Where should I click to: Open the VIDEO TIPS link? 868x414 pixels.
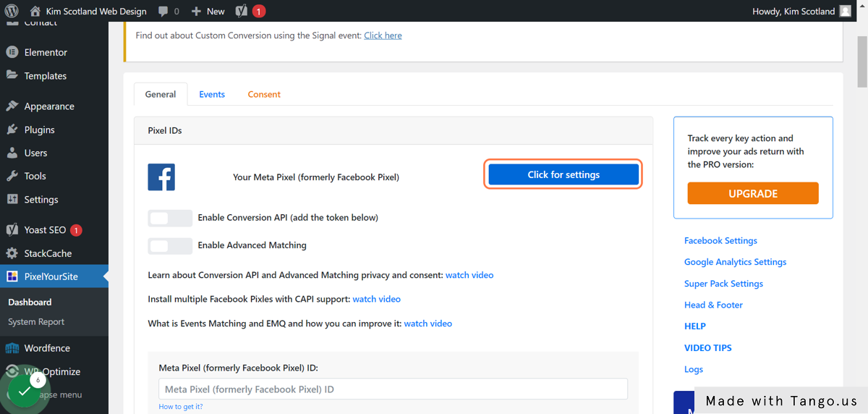tap(707, 348)
